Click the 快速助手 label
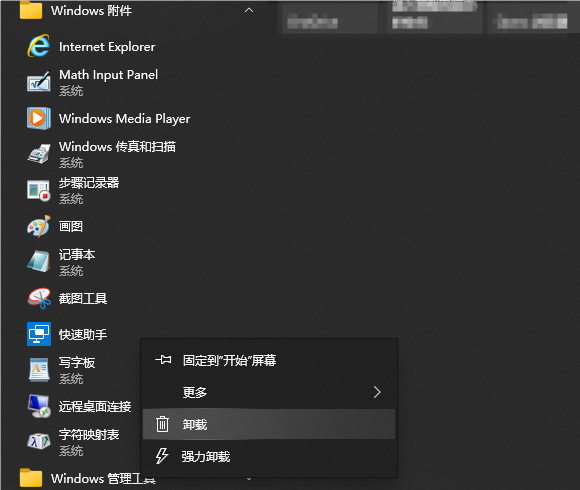 click(83, 335)
